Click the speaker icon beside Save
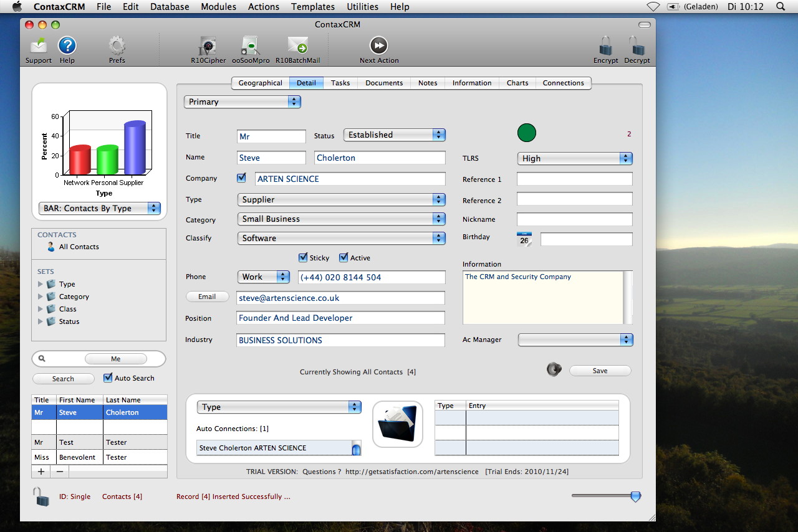The width and height of the screenshot is (798, 532). coord(554,369)
